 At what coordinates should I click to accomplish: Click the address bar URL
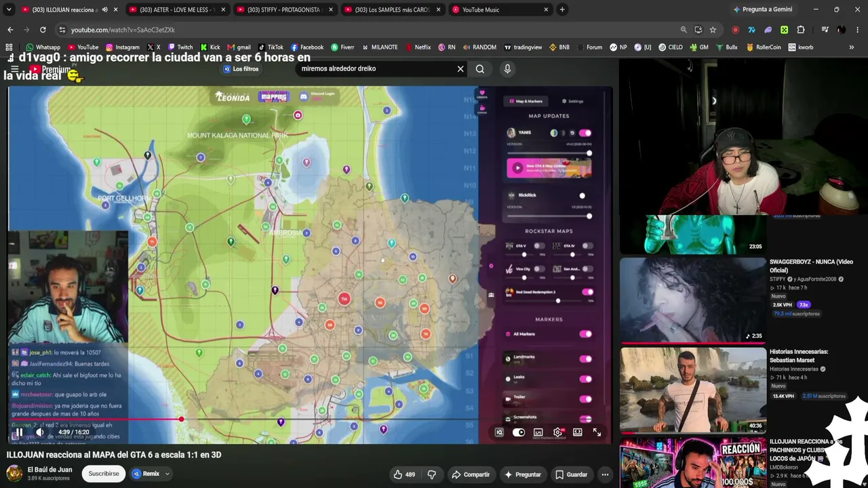(123, 30)
